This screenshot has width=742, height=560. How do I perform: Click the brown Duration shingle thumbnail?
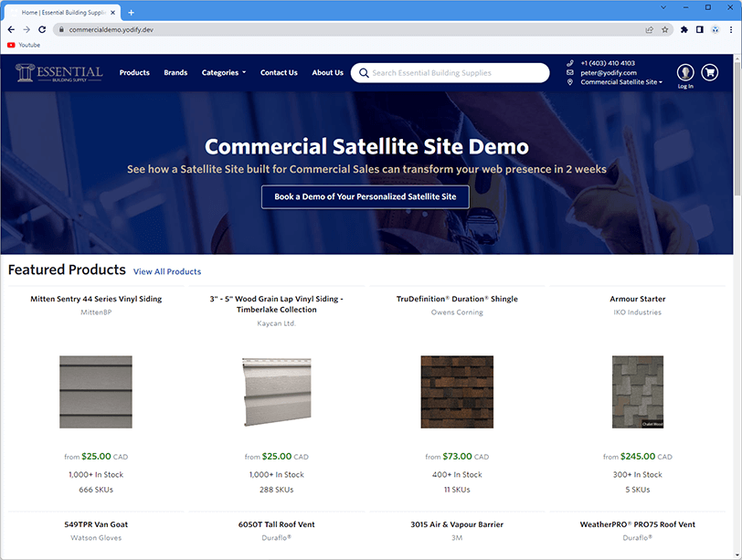click(457, 392)
